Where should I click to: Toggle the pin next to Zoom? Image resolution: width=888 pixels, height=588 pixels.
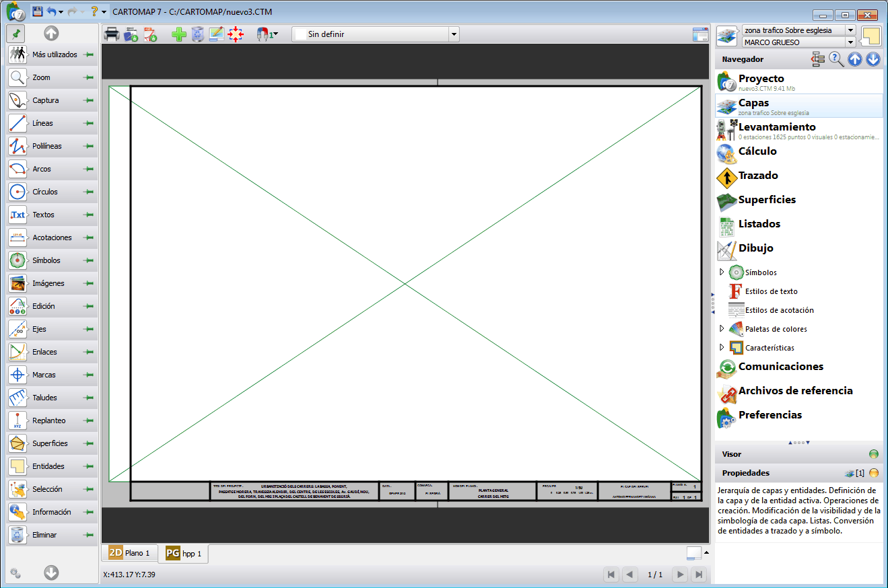pyautogui.click(x=88, y=77)
